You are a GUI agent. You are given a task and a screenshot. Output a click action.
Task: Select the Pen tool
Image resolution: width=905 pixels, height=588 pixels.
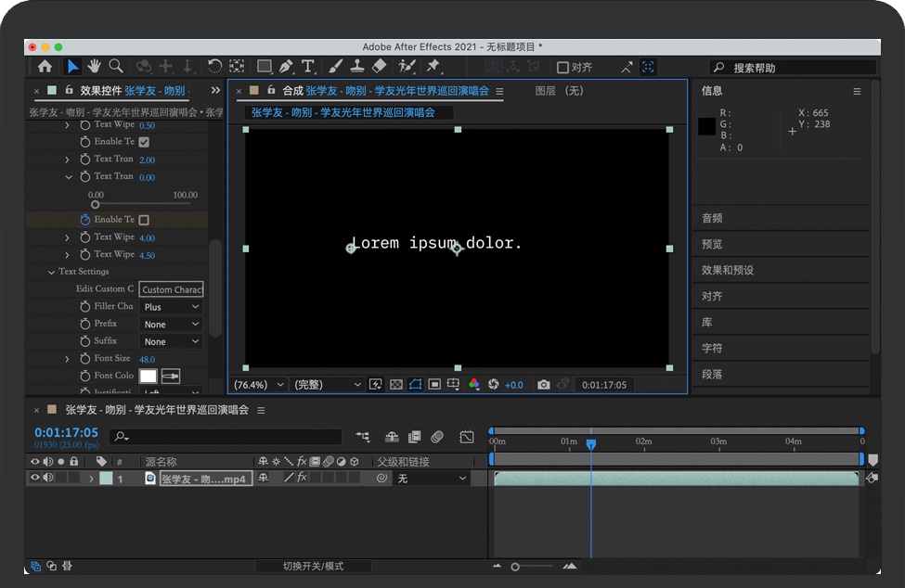tap(286, 67)
